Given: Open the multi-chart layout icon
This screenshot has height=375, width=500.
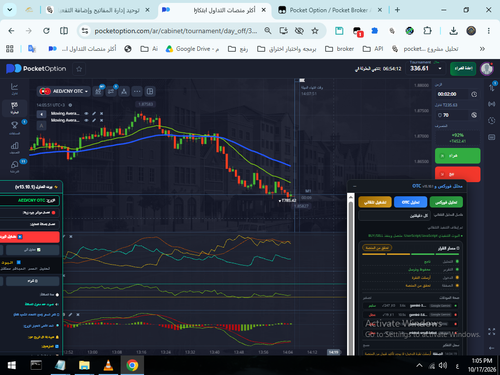Looking at the screenshot, I should [x=150, y=91].
